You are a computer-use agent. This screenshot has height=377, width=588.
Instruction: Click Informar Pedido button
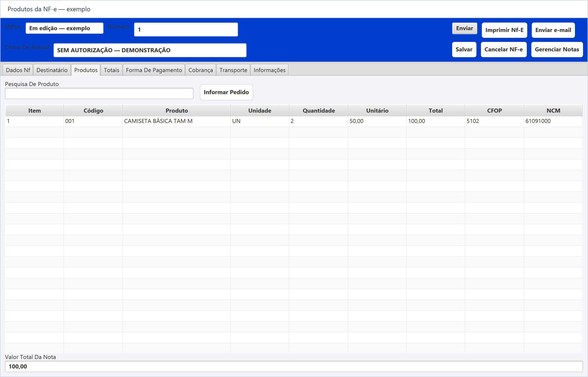226,92
